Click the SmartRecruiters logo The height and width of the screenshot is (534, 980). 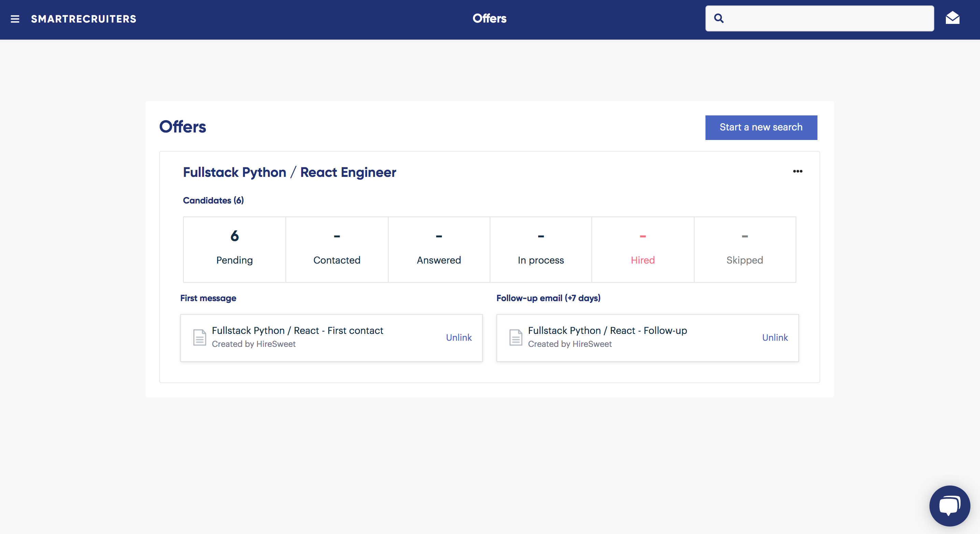click(x=84, y=19)
